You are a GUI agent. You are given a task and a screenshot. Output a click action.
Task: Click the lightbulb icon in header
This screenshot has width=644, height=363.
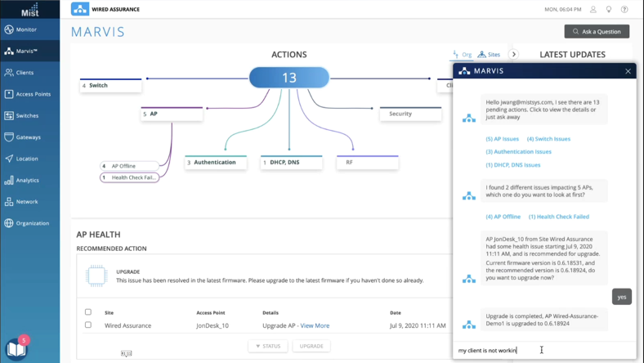tap(609, 10)
